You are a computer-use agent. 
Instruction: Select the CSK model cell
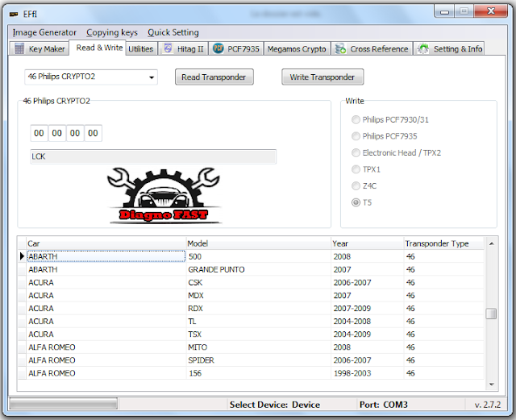point(258,282)
